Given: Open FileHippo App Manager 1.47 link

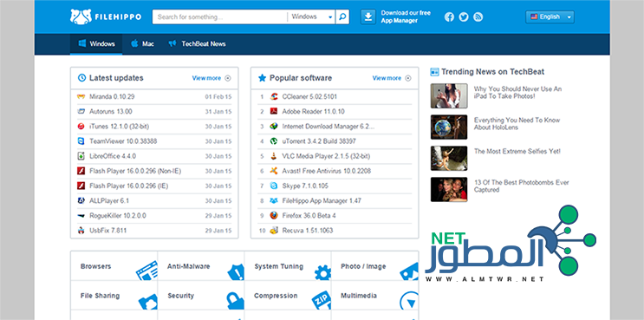Looking at the screenshot, I should point(322,201).
